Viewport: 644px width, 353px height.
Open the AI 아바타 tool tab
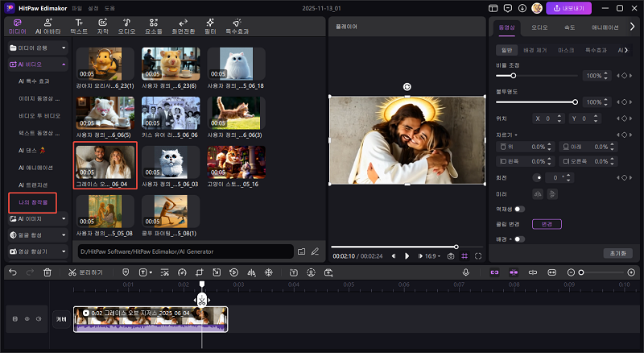(47, 27)
